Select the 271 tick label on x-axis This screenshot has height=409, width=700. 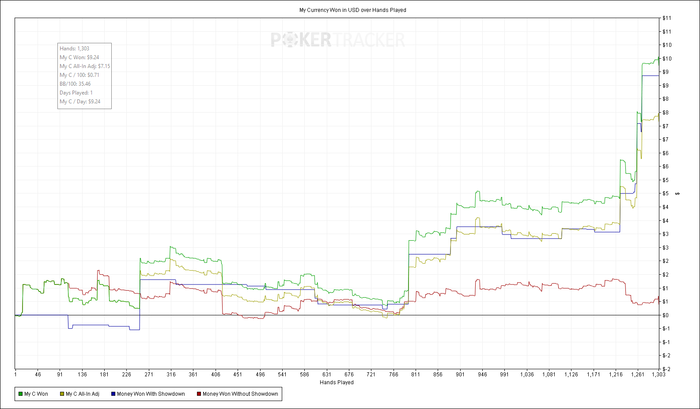[x=149, y=375]
